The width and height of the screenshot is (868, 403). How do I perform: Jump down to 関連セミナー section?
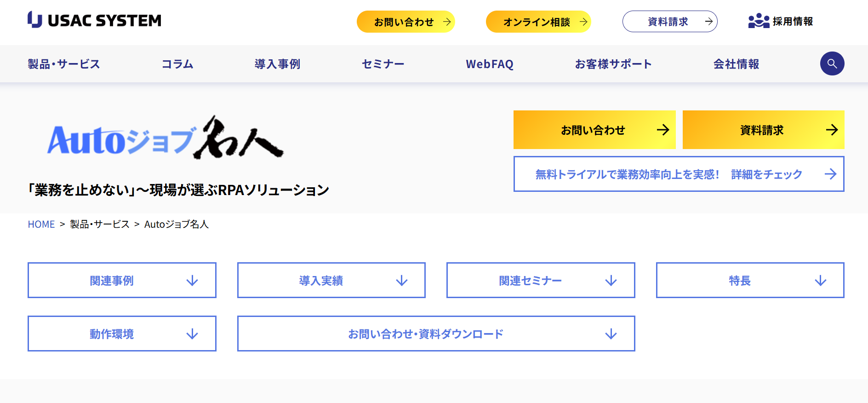tap(540, 280)
